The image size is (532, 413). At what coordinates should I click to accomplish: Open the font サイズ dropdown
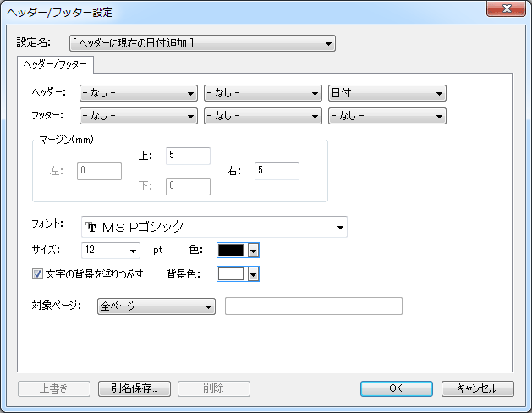111,250
